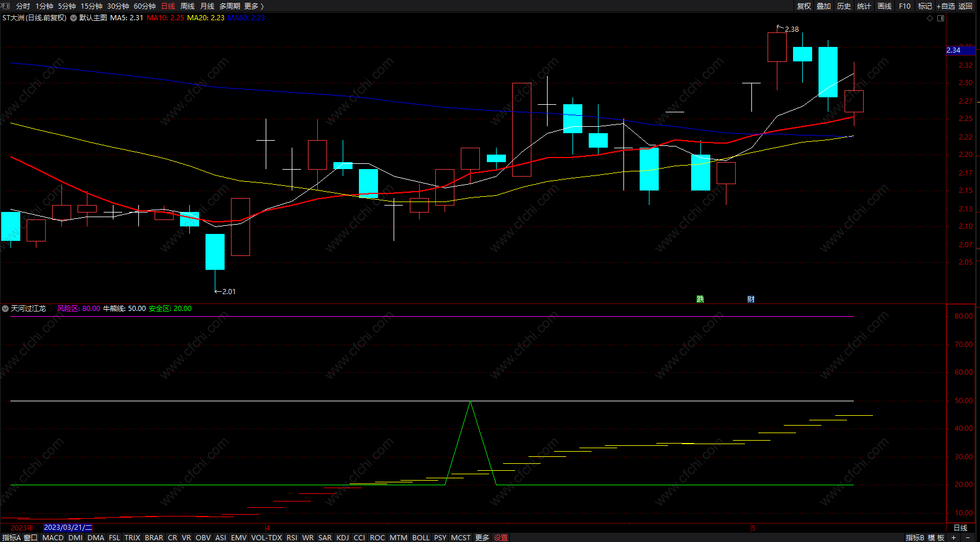The height and width of the screenshot is (542, 980).
Task: Click the 画线 drawing tool button
Action: 884,6
